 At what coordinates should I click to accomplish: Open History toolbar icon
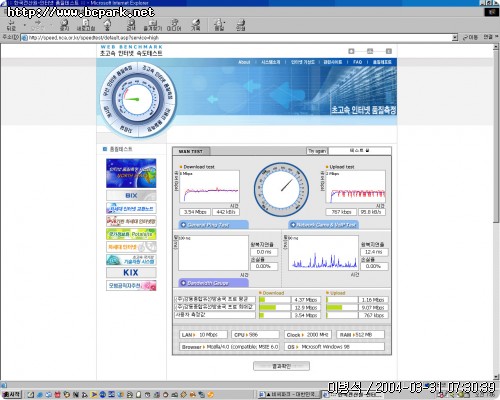(196, 25)
